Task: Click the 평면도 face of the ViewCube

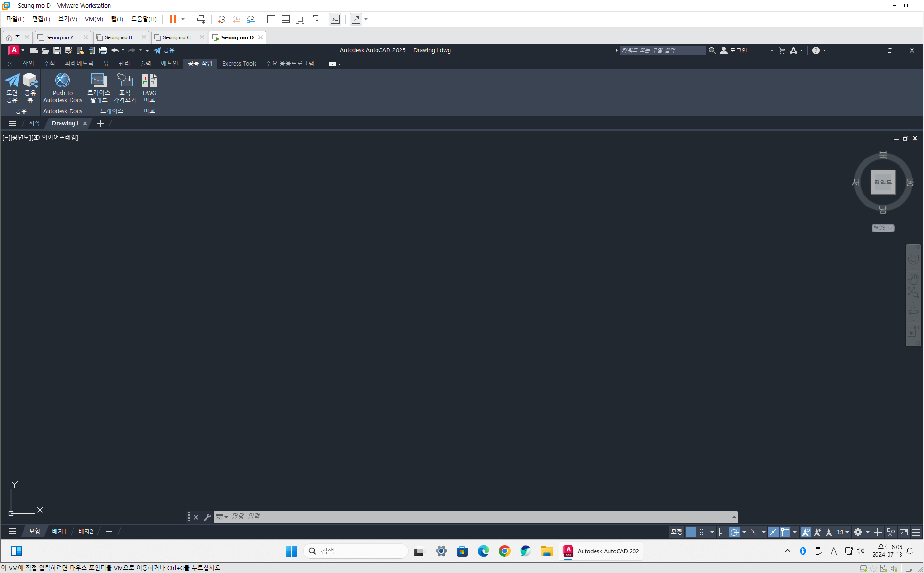Action: coord(883,182)
